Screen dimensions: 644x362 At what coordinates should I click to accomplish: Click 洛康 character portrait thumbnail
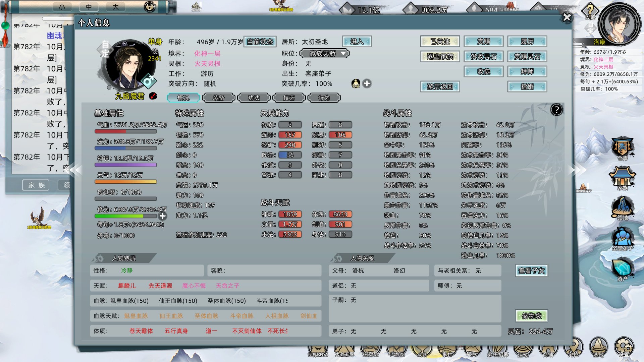(619, 24)
